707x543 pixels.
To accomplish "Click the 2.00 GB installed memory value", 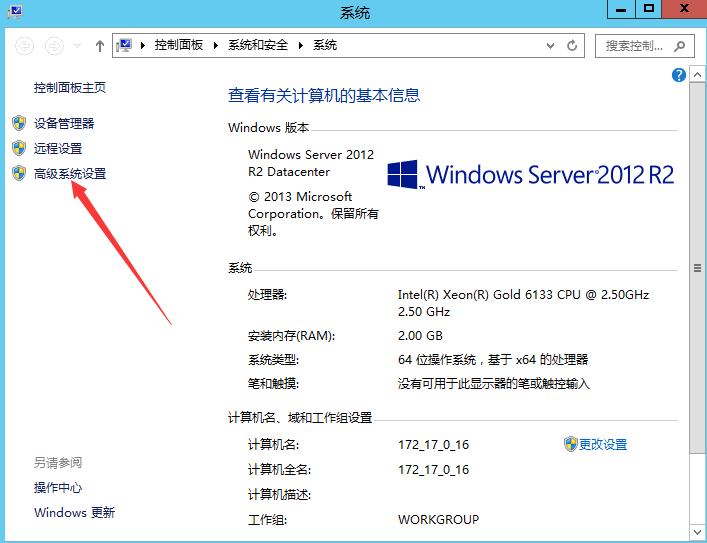I will click(x=420, y=336).
